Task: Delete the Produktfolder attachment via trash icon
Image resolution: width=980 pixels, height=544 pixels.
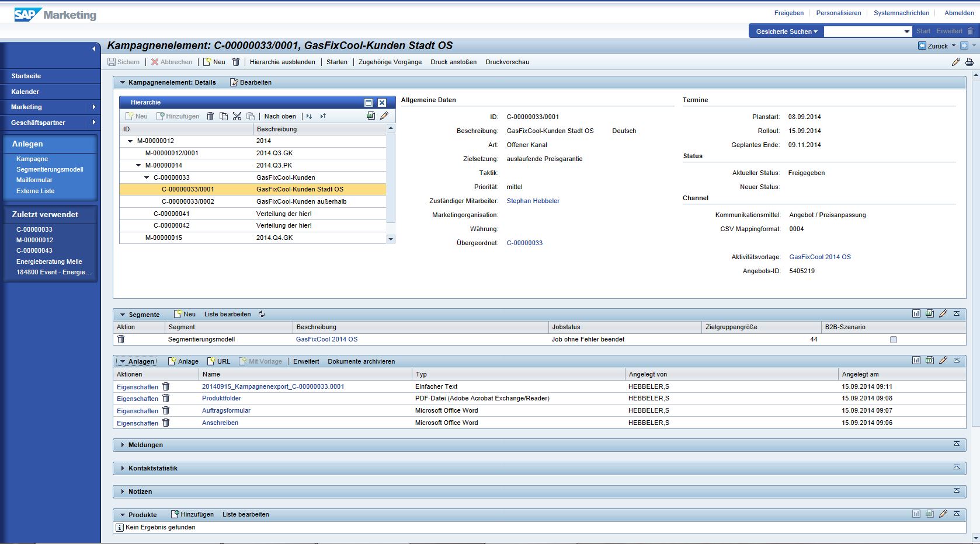Action: (x=166, y=399)
